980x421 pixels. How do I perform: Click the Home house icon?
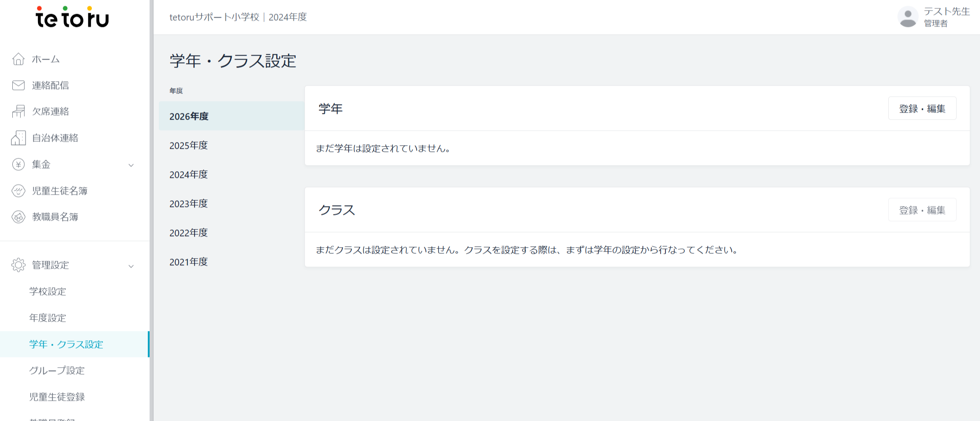[x=18, y=59]
